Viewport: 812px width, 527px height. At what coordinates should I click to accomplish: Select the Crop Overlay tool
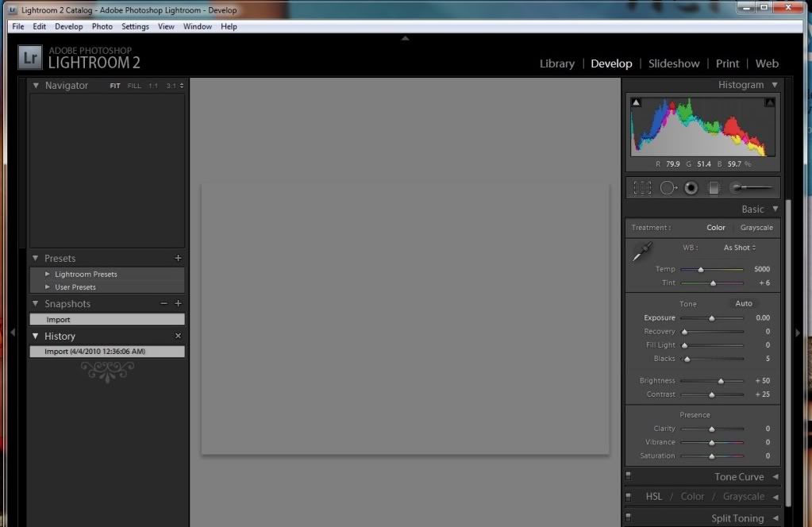tap(642, 188)
